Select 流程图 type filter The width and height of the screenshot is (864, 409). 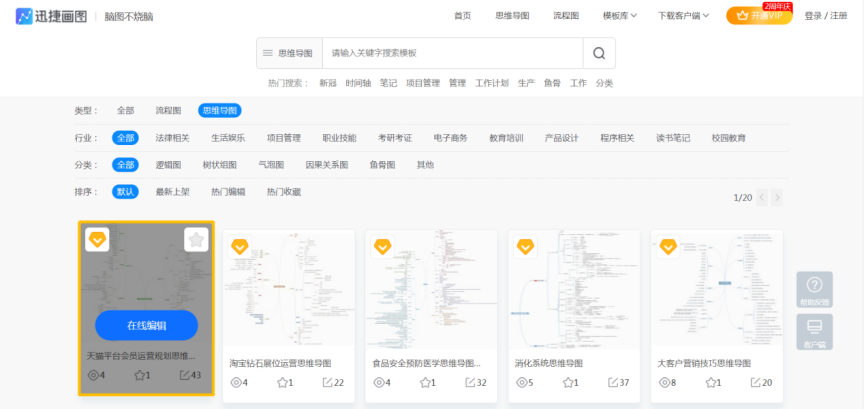coord(168,110)
